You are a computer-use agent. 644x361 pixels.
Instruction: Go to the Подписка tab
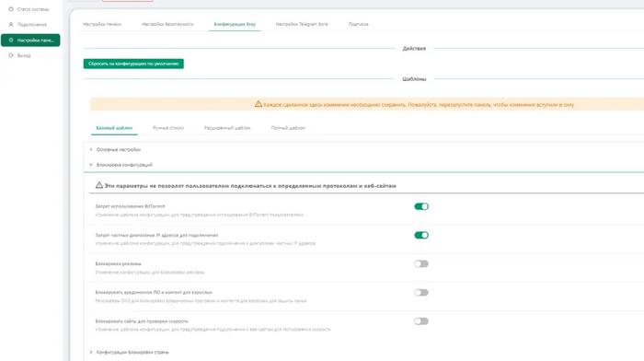pos(359,24)
